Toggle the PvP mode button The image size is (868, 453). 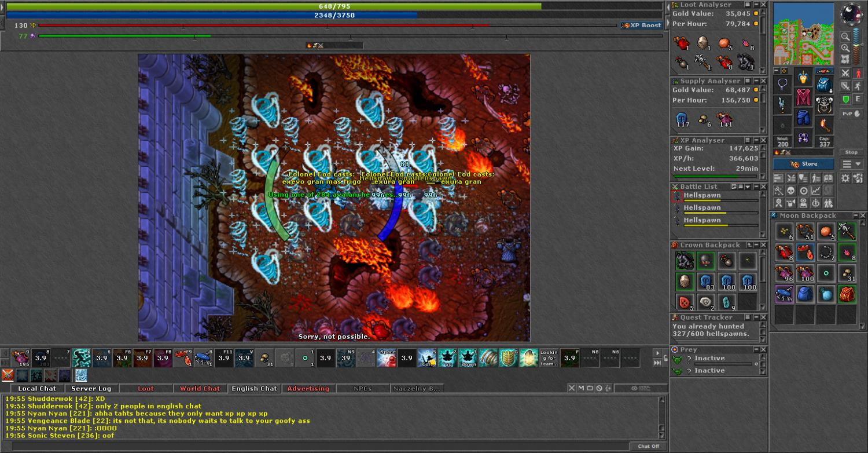pos(851,114)
